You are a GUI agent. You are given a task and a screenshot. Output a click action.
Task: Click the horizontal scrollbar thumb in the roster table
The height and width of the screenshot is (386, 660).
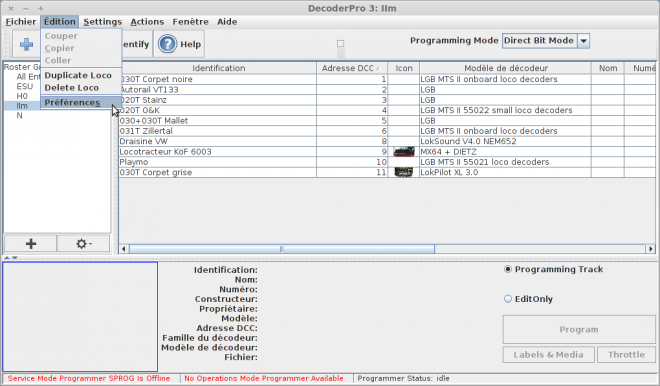(x=282, y=249)
